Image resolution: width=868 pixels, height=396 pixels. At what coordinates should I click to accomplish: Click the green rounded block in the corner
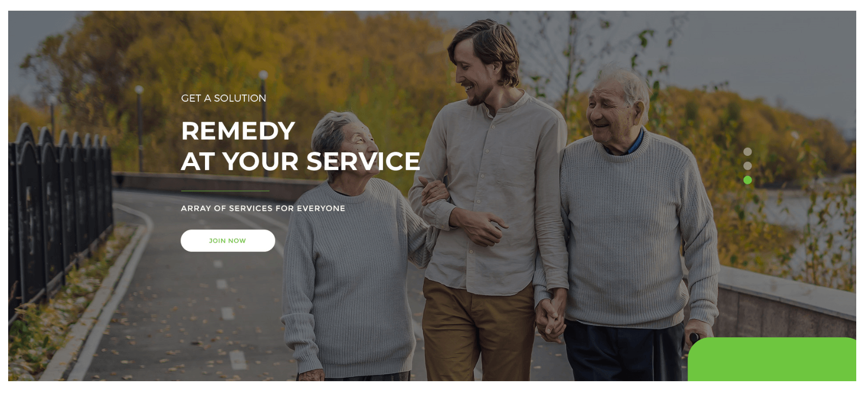[x=772, y=359]
